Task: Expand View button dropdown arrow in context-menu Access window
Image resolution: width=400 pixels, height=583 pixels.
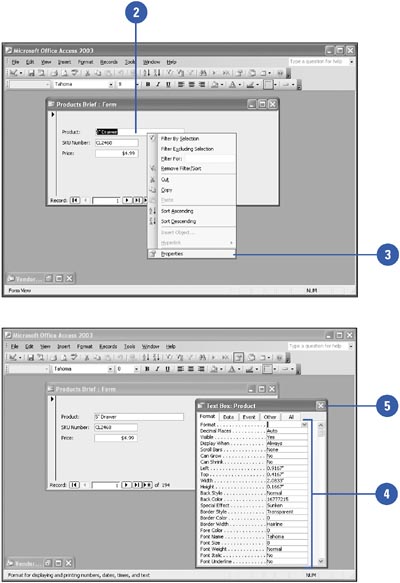Action: (x=21, y=73)
